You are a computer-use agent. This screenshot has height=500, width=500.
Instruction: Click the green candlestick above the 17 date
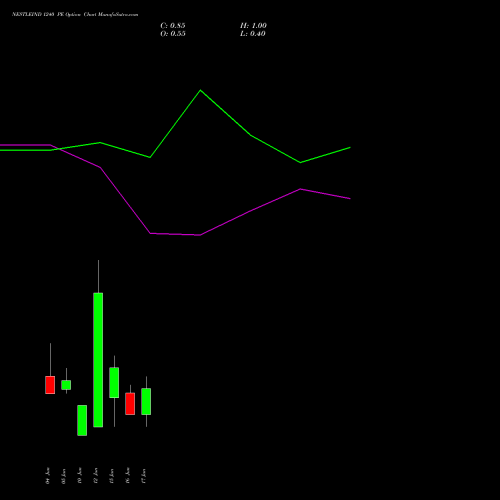point(146,402)
